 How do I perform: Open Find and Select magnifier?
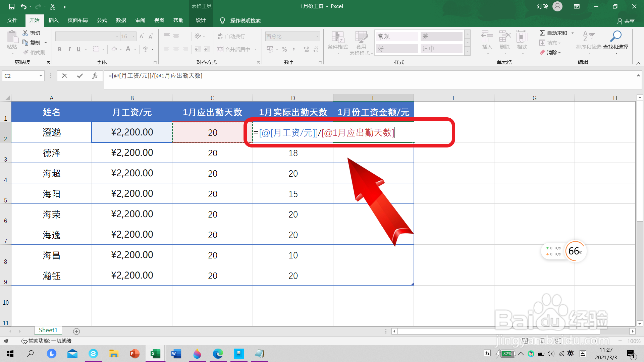(616, 42)
